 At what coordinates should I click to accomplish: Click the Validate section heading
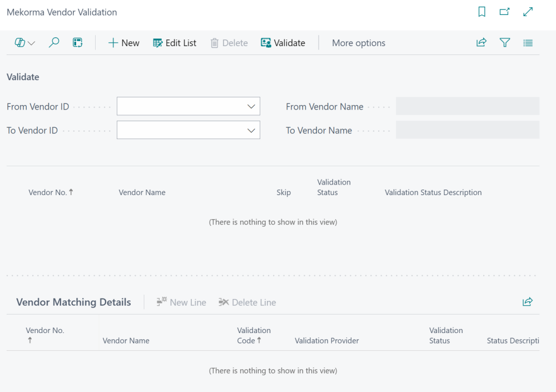tap(22, 77)
